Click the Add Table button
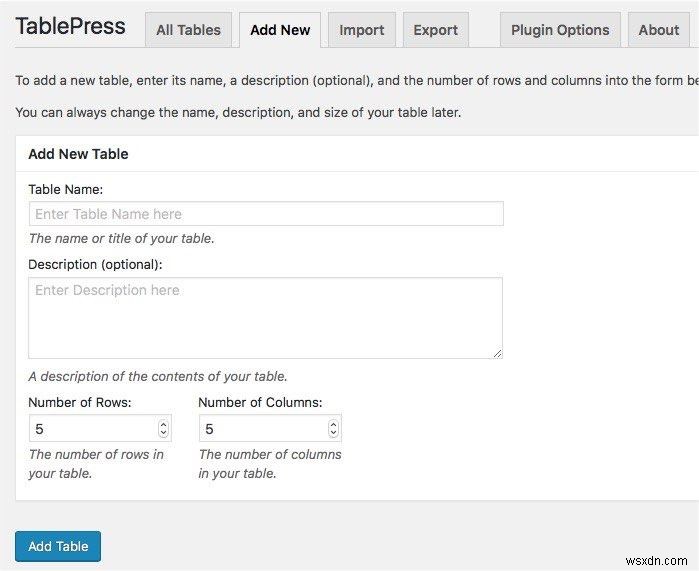Image resolution: width=699 pixels, height=571 pixels. (x=58, y=546)
